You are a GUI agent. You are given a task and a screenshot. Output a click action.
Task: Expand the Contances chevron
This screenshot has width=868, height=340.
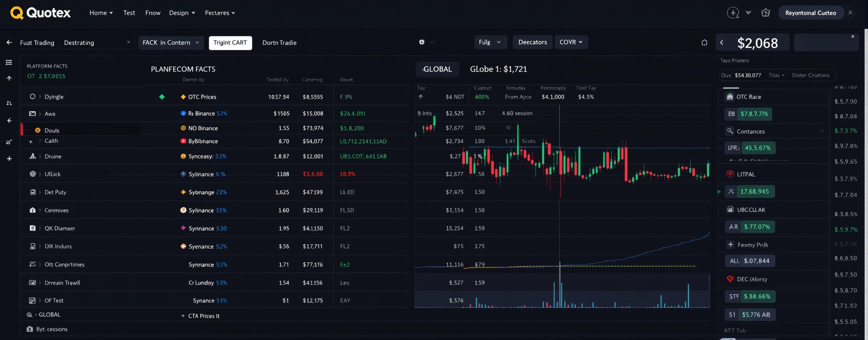(x=821, y=131)
